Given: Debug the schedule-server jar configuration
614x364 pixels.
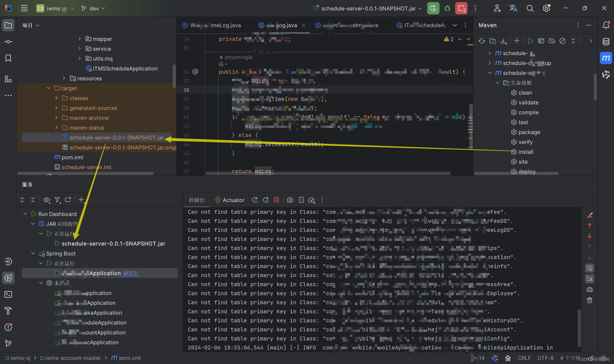Looking at the screenshot, I should point(447,8).
